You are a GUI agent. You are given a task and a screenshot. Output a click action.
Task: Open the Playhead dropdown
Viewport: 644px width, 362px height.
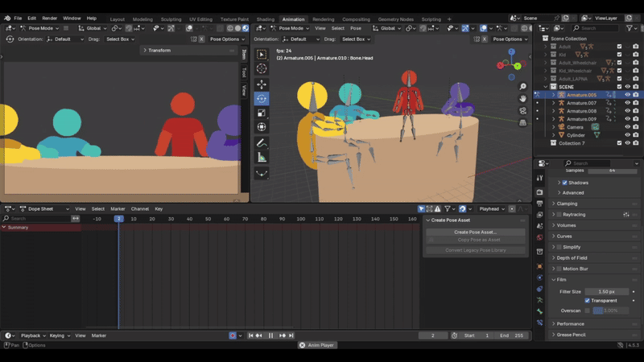[x=492, y=209]
